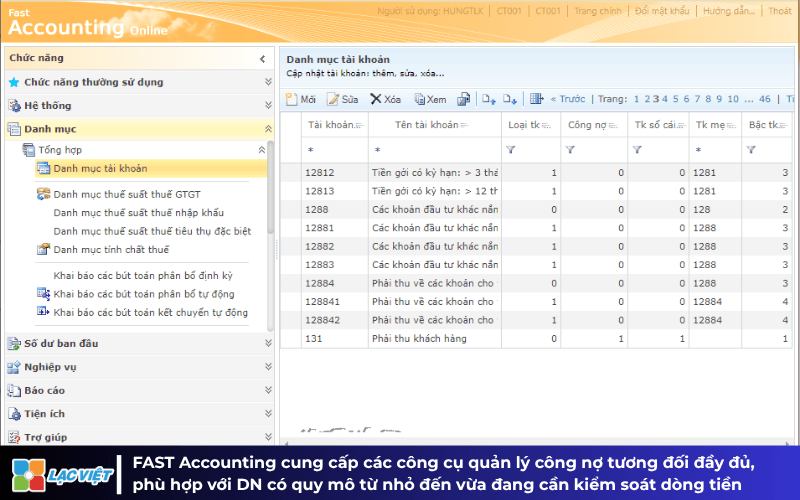The height and width of the screenshot is (500, 800).
Task: Click Đổi mật khẩu link in header
Action: (x=662, y=11)
